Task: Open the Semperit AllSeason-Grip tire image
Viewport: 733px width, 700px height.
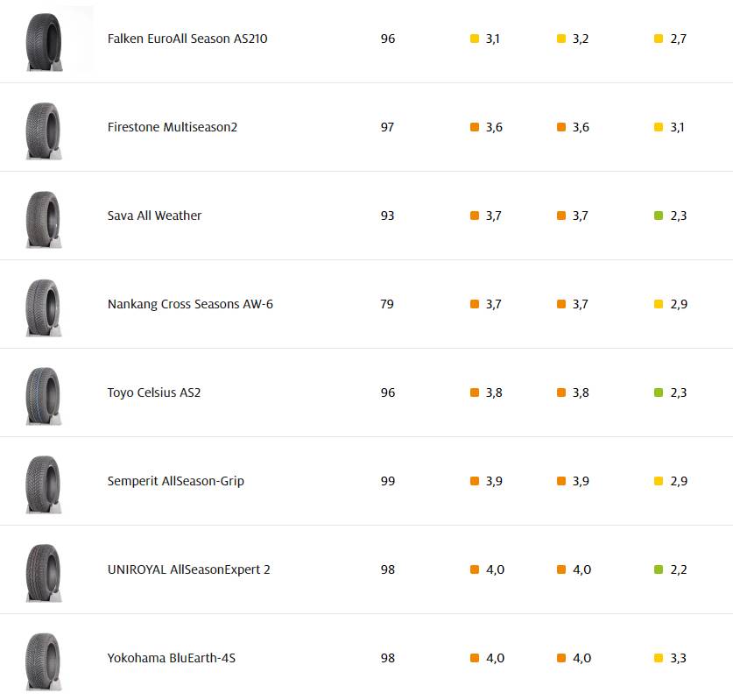Action: click(x=44, y=484)
